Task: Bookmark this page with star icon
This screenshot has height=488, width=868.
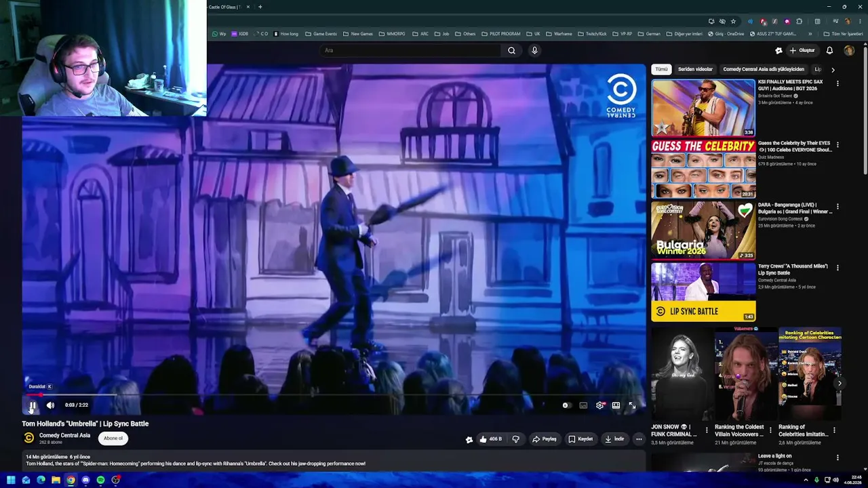Action: (x=733, y=21)
